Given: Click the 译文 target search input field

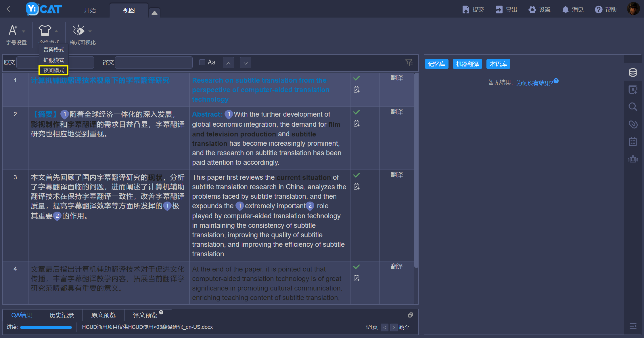Looking at the screenshot, I should pyautogui.click(x=154, y=62).
